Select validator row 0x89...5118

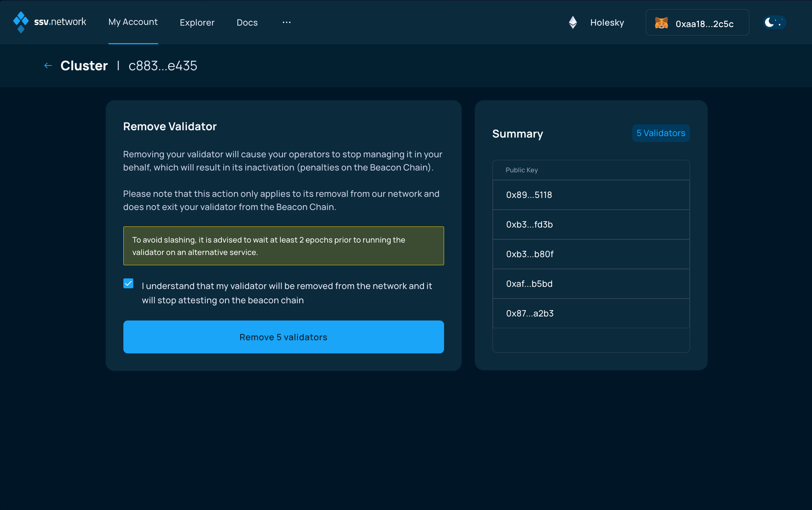[591, 195]
